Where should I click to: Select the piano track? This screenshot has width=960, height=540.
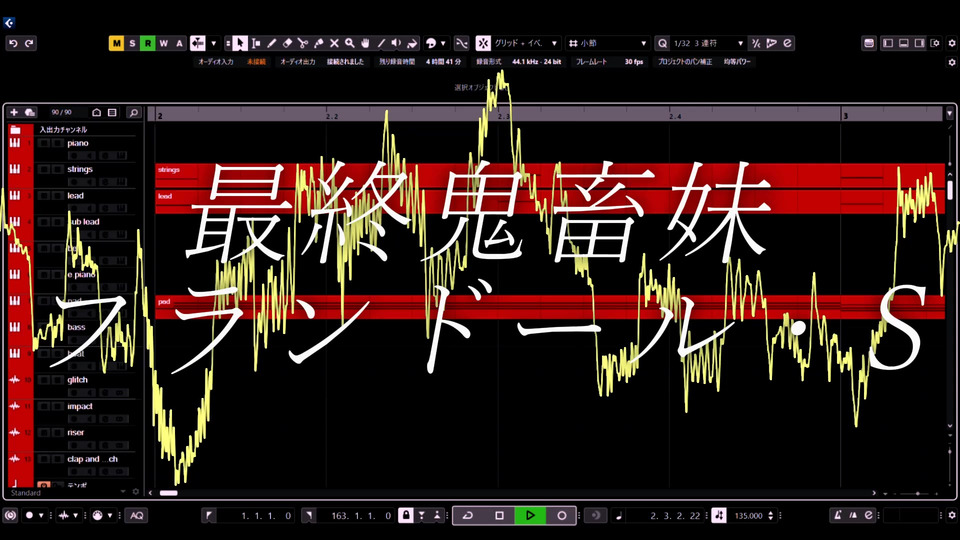(78, 143)
